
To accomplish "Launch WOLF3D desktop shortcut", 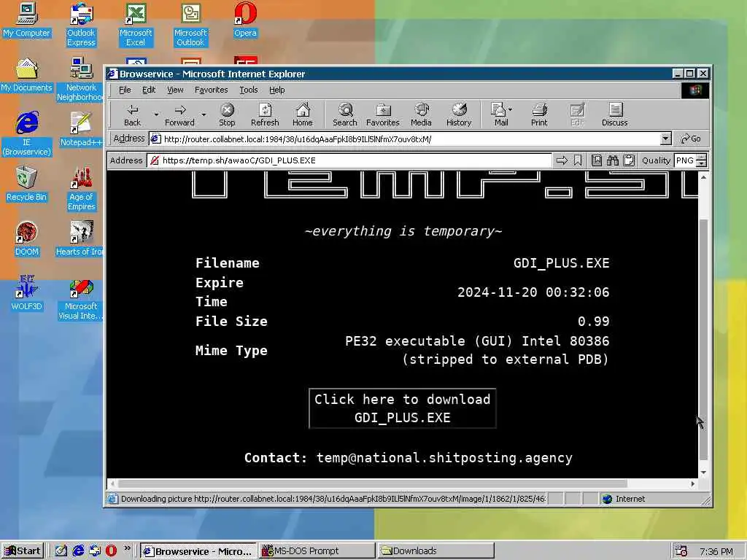I will click(26, 294).
